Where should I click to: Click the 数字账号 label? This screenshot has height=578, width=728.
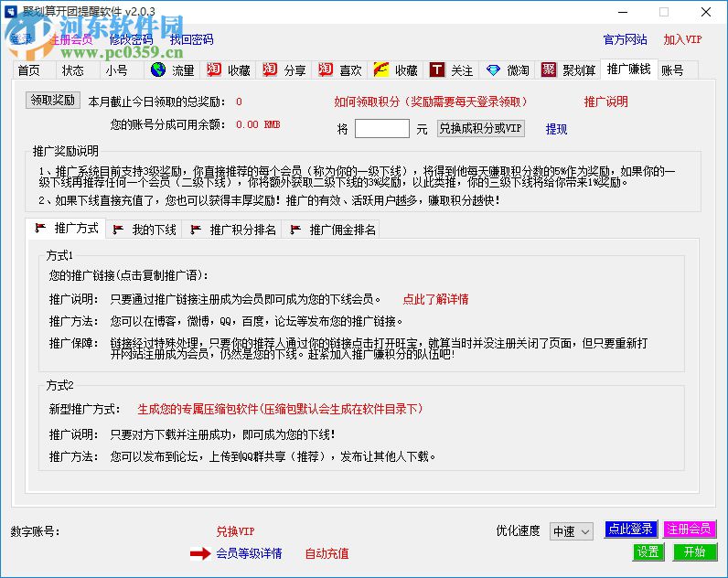click(x=35, y=531)
